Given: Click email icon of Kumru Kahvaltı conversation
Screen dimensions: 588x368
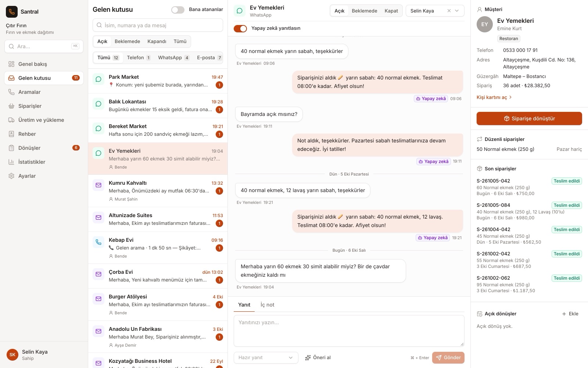Looking at the screenshot, I should [x=98, y=185].
